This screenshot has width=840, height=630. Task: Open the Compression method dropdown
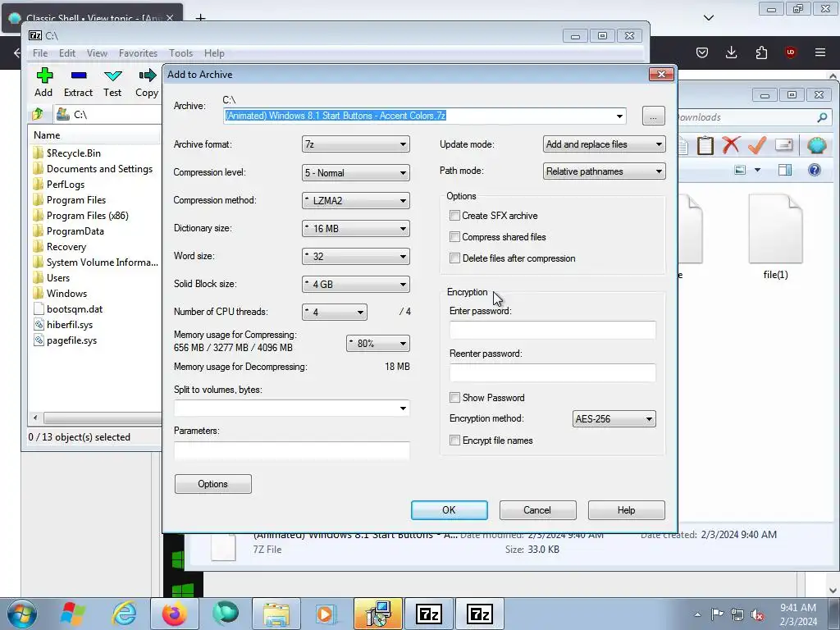[x=356, y=200]
